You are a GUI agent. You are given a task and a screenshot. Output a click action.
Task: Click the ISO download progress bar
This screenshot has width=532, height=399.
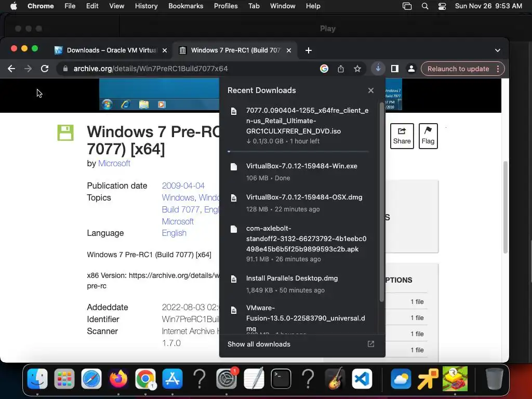coord(298,151)
